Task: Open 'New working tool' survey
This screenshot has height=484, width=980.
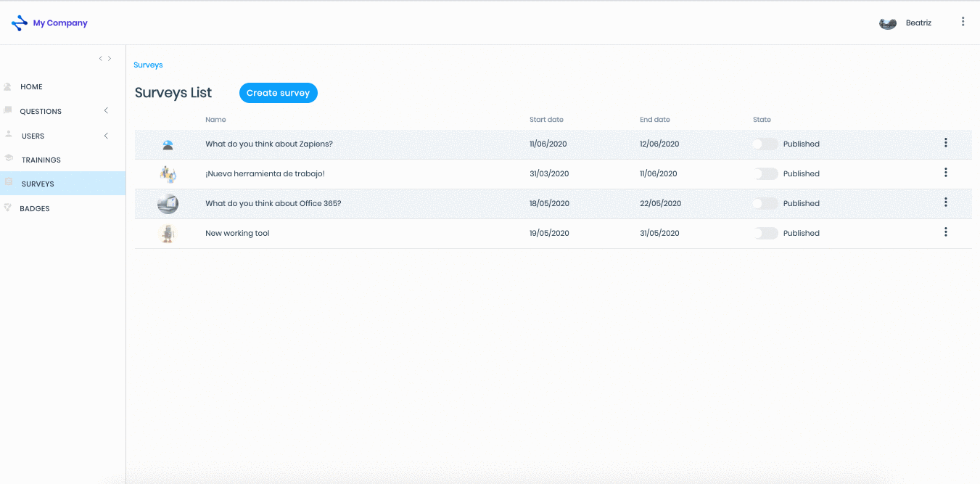Action: coord(237,233)
